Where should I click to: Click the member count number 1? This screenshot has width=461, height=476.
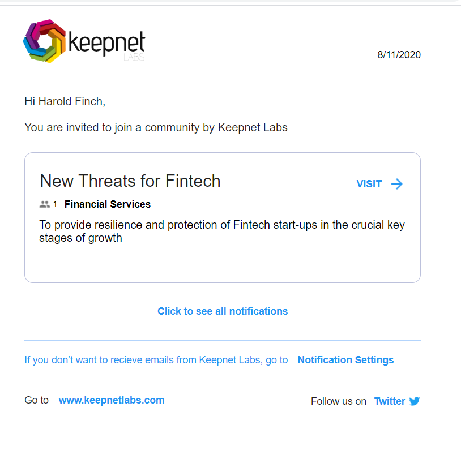(55, 205)
